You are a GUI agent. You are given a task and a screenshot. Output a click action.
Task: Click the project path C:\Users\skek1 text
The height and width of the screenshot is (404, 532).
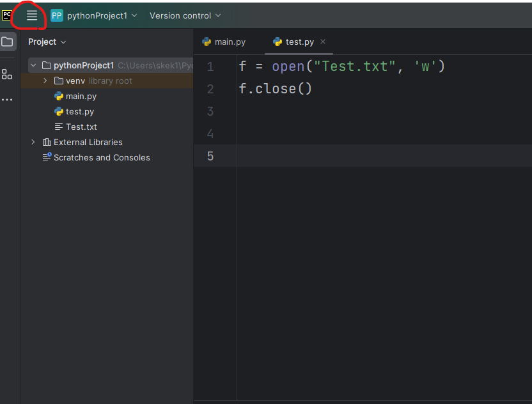coord(155,65)
